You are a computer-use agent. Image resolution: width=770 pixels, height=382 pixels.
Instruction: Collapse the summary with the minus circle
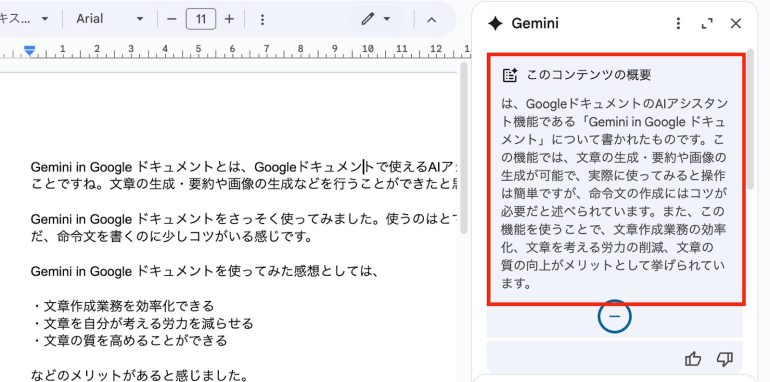614,316
